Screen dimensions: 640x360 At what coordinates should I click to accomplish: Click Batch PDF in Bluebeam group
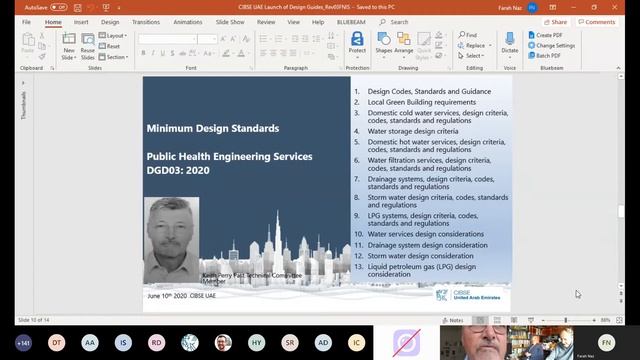pos(544,56)
